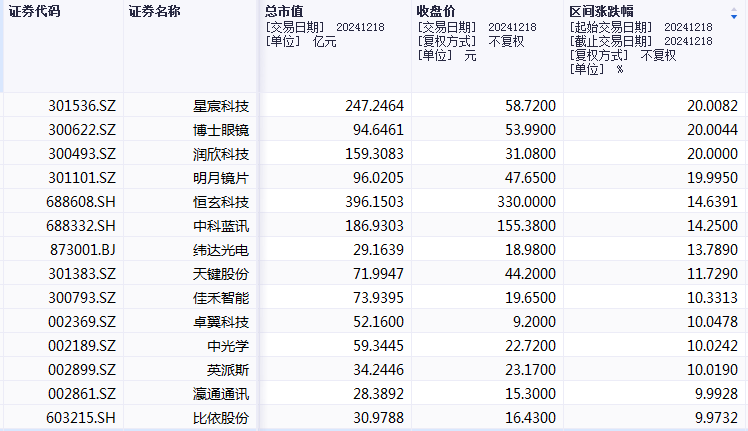Select stock name 纬达光电
The image size is (748, 431).
[x=221, y=250]
